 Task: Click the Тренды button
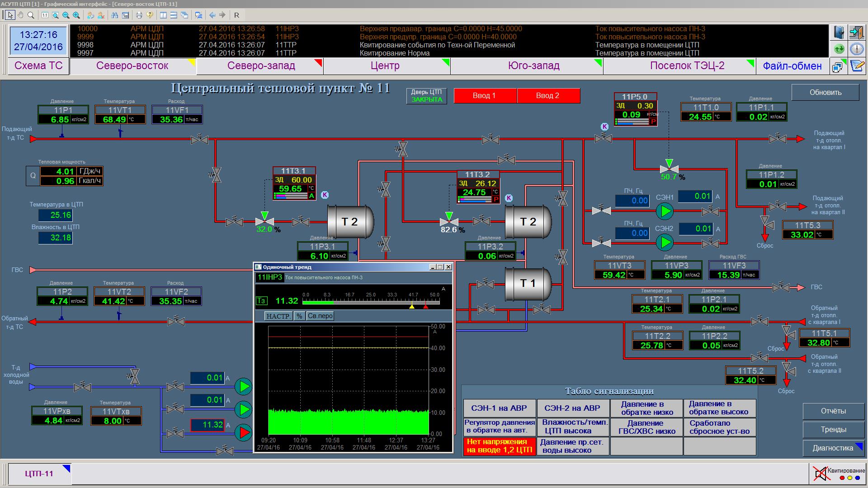click(x=833, y=430)
